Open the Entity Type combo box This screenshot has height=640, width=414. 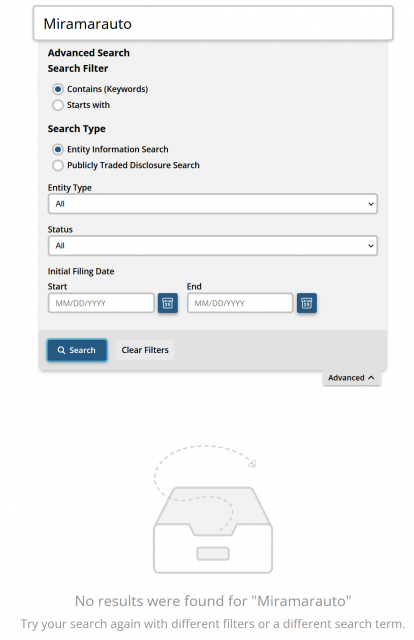tap(213, 204)
